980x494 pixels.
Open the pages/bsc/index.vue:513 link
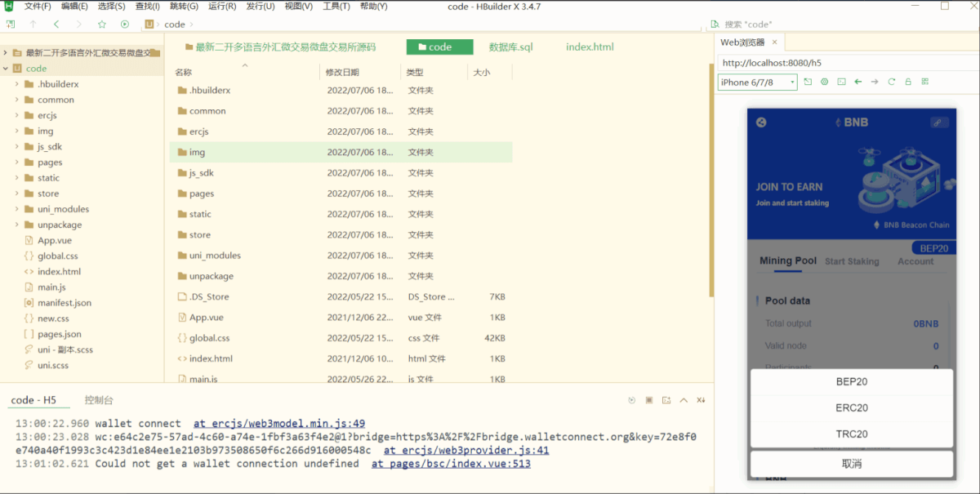tap(451, 464)
